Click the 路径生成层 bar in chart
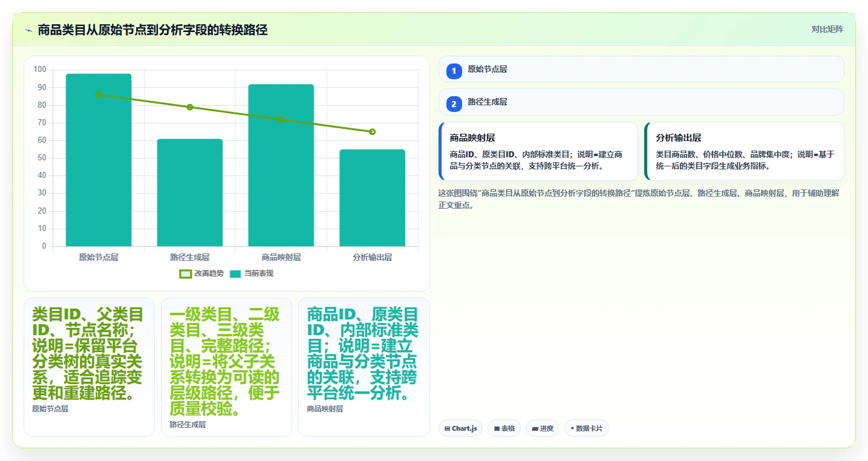Viewport: 868px width, 461px height. click(190, 192)
